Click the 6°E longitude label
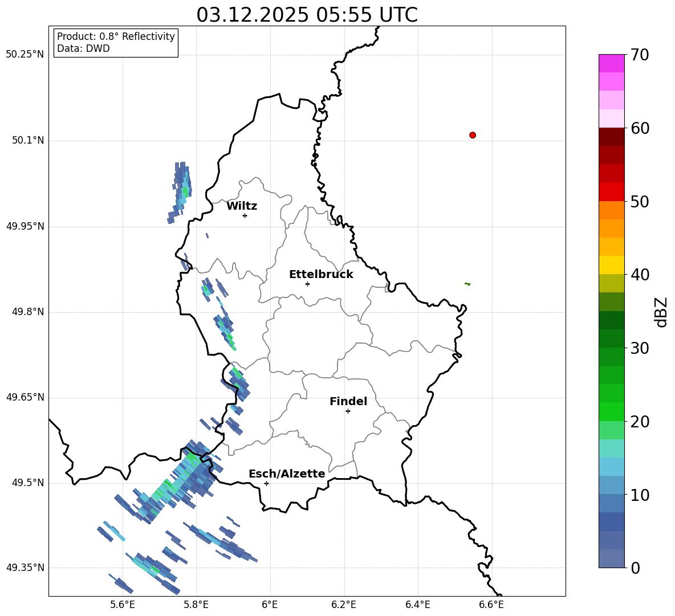The height and width of the screenshot is (616, 675). pyautogui.click(x=270, y=605)
